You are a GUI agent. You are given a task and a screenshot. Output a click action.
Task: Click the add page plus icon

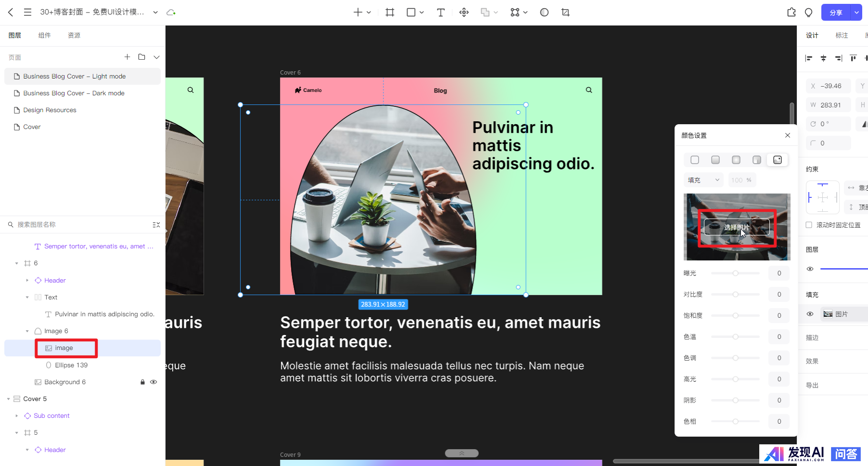point(127,57)
